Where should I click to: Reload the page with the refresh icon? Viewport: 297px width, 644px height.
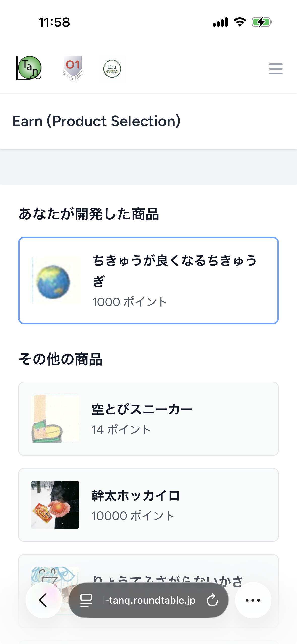[212, 600]
